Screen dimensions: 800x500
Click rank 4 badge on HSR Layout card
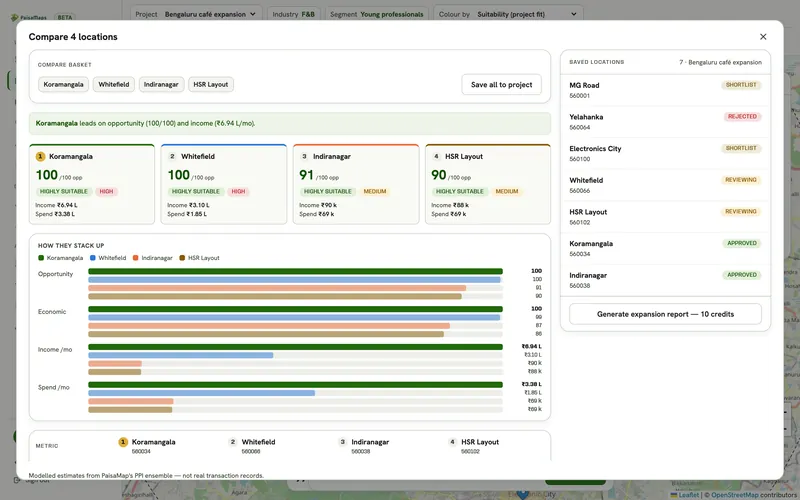click(436, 157)
